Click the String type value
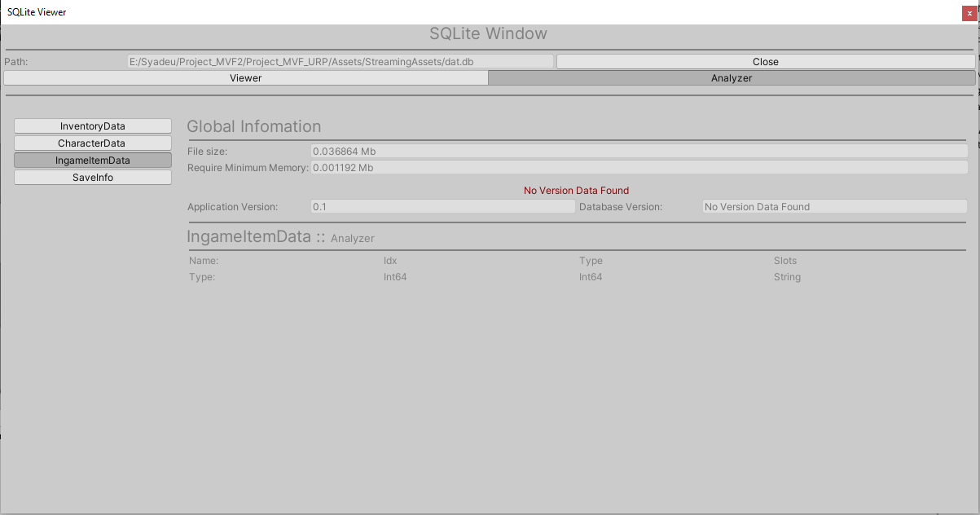 pos(787,277)
